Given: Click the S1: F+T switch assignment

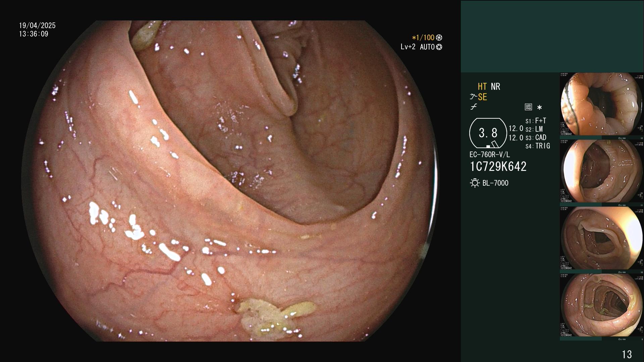Looking at the screenshot, I should 536,121.
